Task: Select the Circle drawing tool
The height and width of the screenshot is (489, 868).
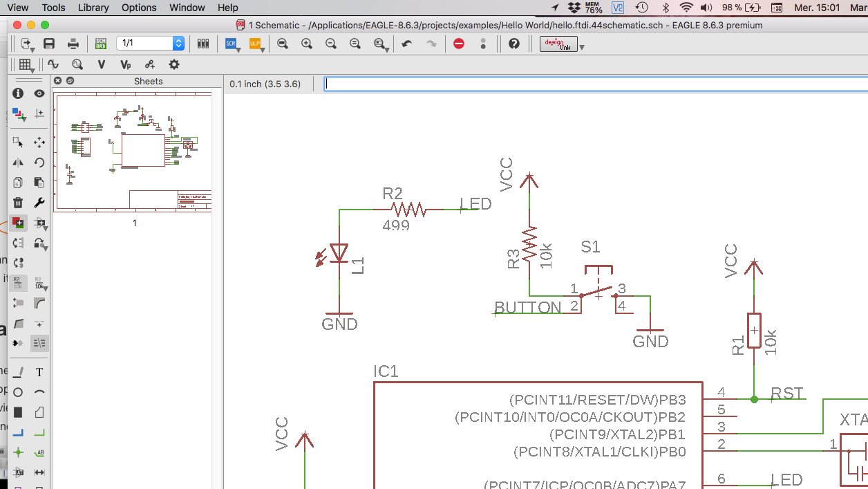Action: coord(19,392)
